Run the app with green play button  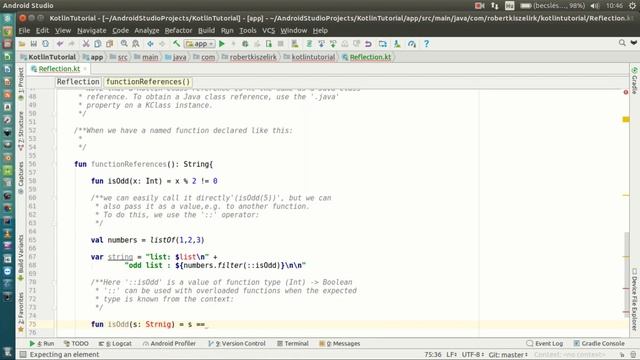(x=222, y=44)
